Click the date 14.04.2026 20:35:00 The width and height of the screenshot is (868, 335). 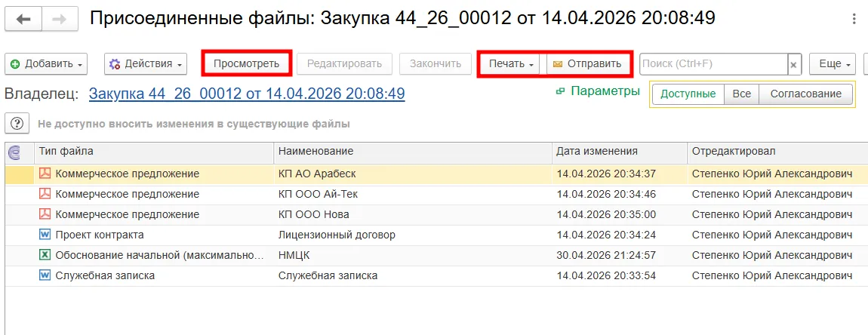coord(606,214)
